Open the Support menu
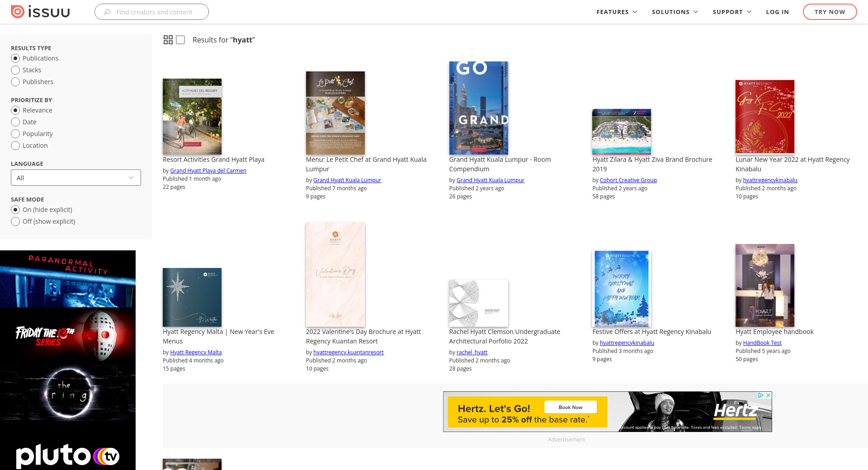 coord(732,12)
